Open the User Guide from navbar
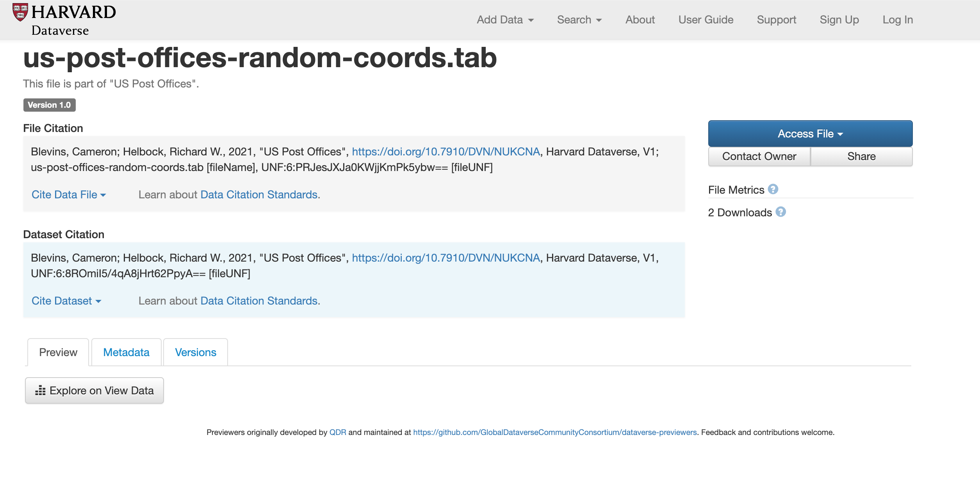 tap(706, 20)
